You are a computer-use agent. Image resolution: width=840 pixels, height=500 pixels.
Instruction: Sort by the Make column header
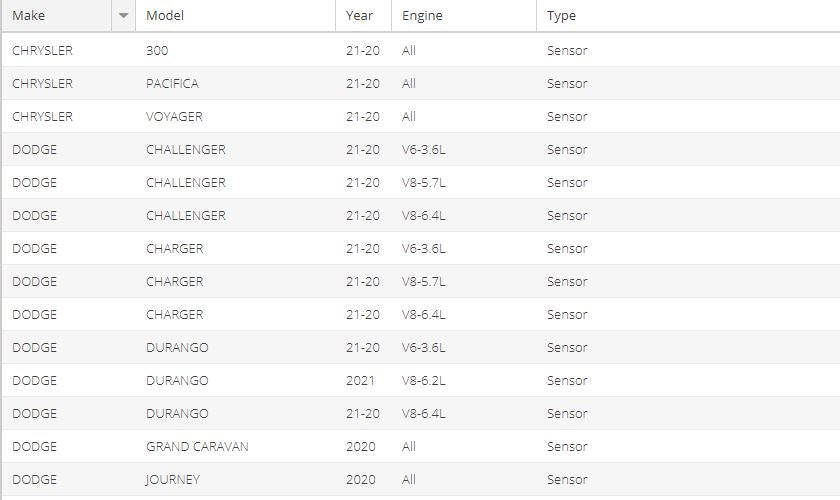(57, 16)
